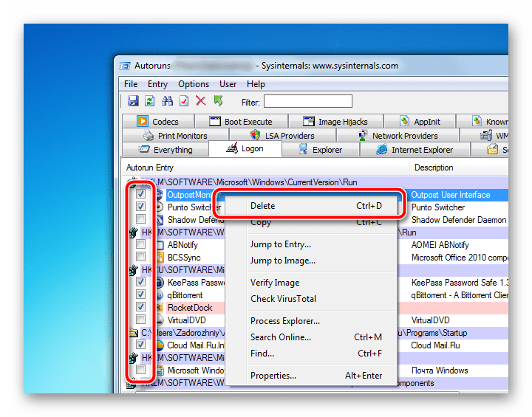The width and height of the screenshot is (532, 417).
Task: Switch to the Network Providers tab
Action: [x=398, y=136]
